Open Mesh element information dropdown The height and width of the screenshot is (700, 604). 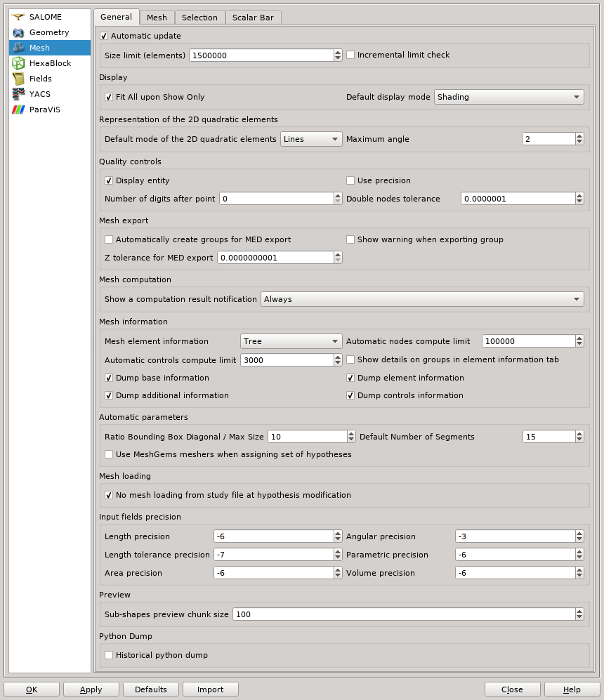[291, 341]
